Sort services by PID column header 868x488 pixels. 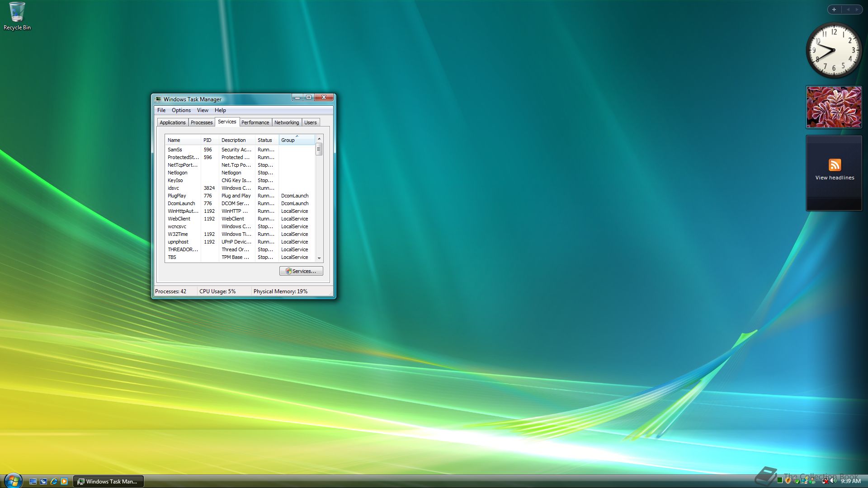point(210,140)
